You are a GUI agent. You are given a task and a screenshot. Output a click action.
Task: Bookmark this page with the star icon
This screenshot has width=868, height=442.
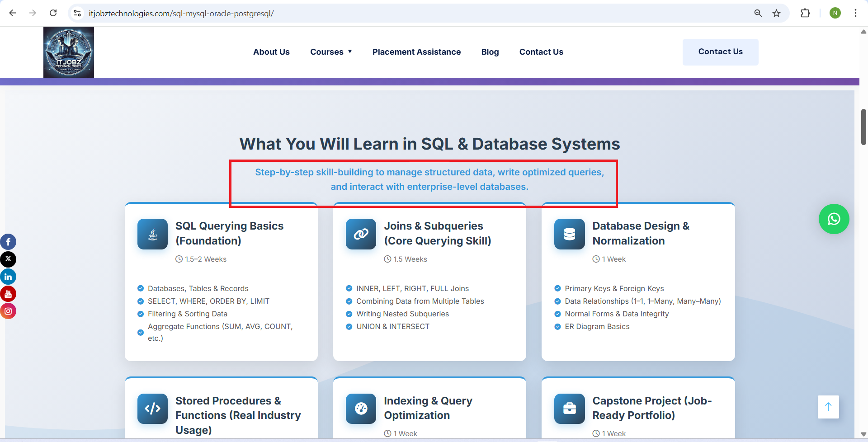776,13
